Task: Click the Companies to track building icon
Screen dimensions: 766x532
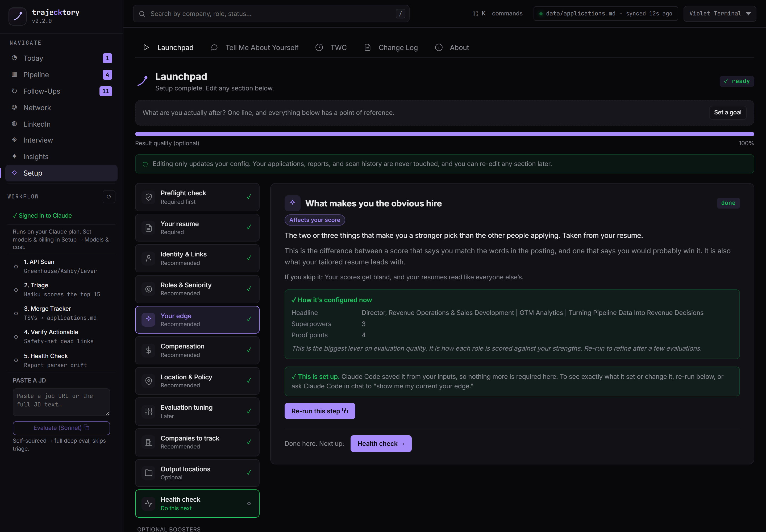Action: coord(149,442)
